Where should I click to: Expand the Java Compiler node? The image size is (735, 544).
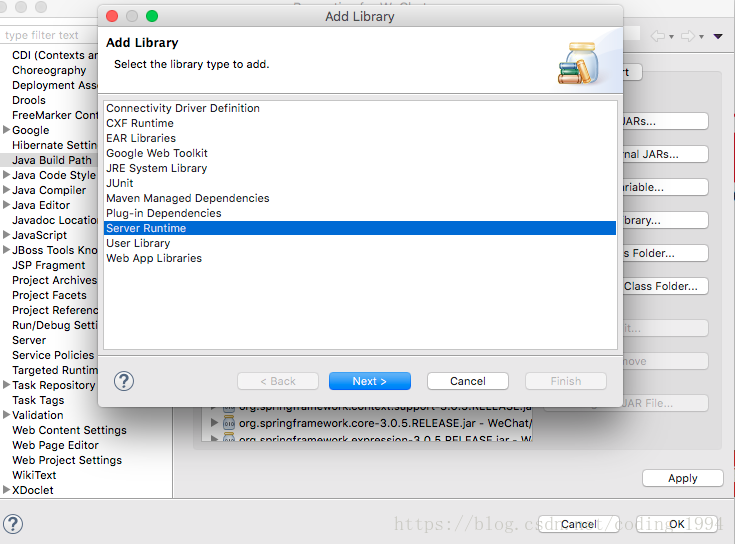pos(6,190)
